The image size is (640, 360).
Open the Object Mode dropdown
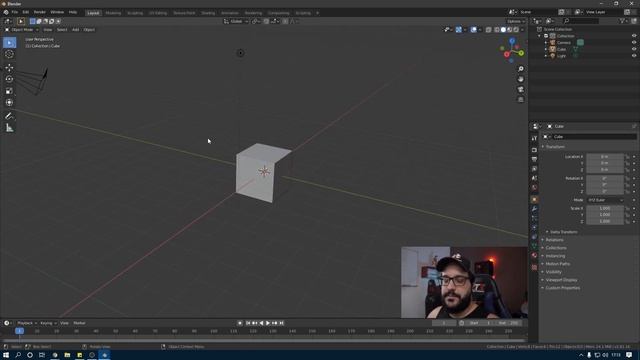coord(22,30)
